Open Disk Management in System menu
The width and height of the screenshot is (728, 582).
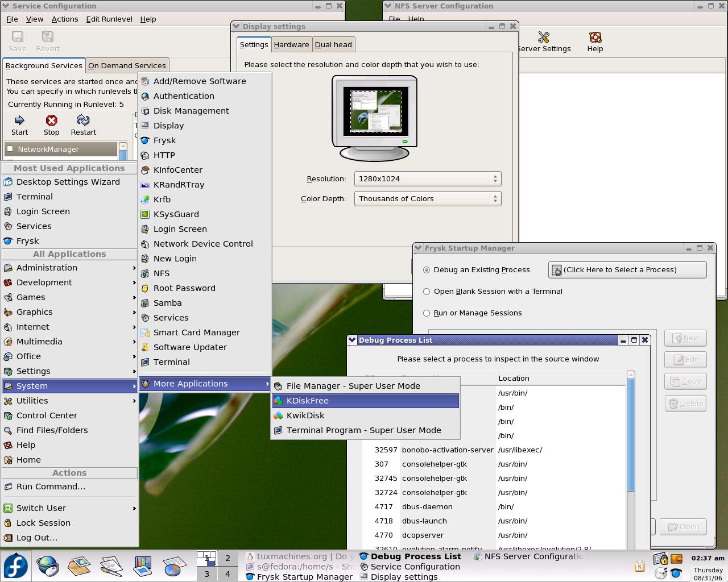click(x=205, y=111)
